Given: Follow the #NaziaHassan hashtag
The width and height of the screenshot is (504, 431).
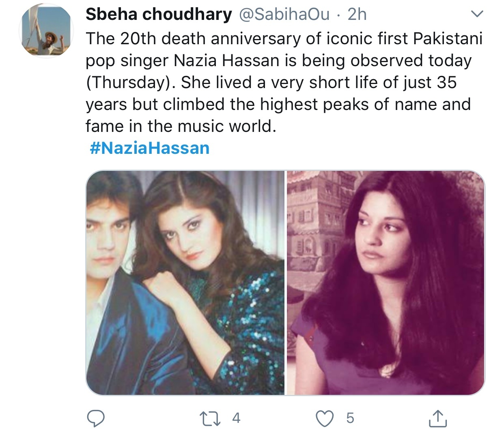Looking at the screenshot, I should coord(149,148).
